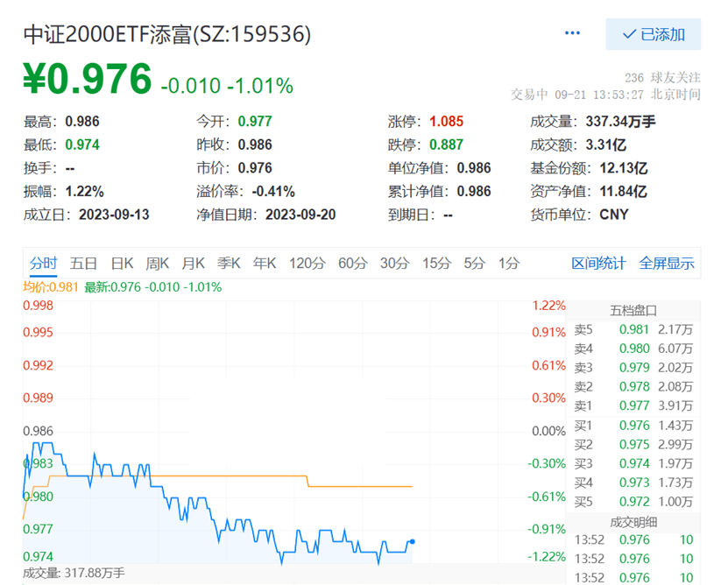Viewport: 728px width, 585px height.
Task: Click the 基金份额 value 12.13亿
Action: click(624, 168)
